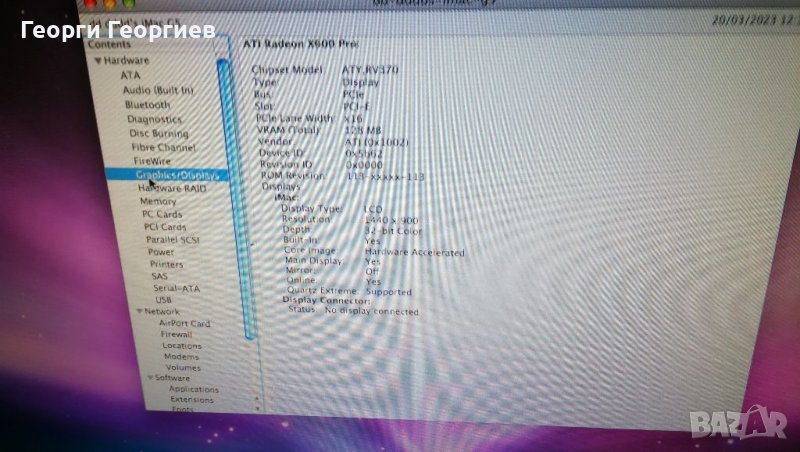Open Audio (Built In) hardware entry
Image resolution: width=800 pixels, height=452 pixels.
tap(157, 90)
